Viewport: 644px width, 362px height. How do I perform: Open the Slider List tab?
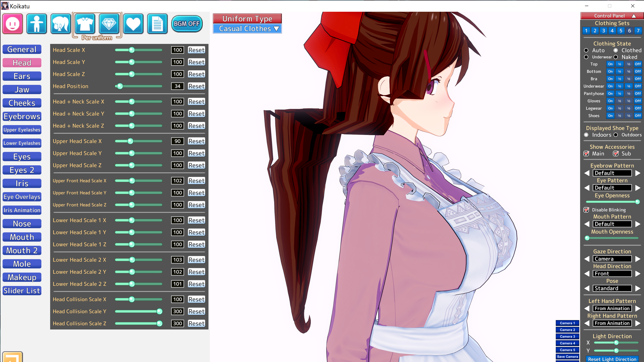coord(22,291)
